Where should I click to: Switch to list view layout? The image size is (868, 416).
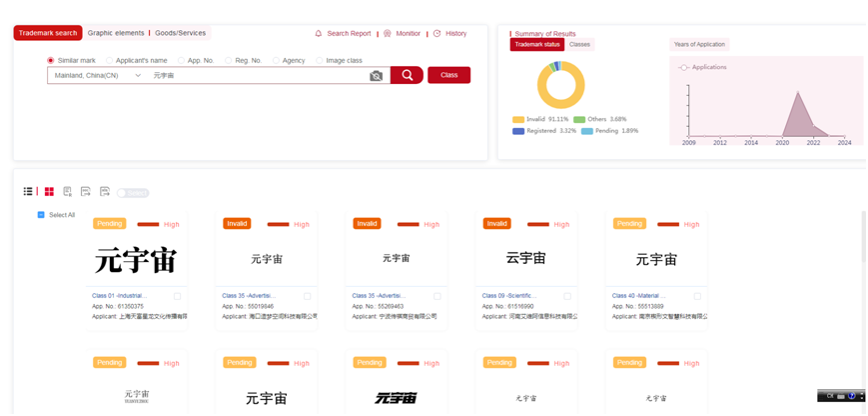coord(28,191)
